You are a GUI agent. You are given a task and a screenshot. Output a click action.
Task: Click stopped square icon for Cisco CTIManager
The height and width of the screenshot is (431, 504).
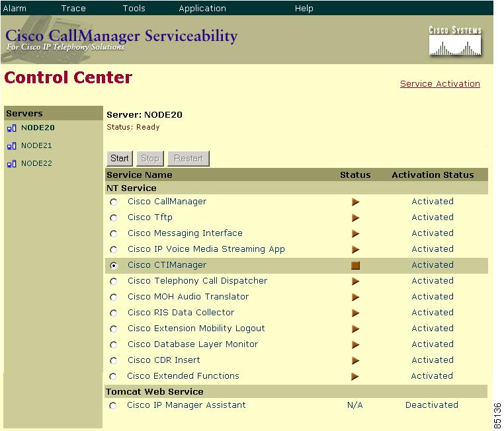355,265
